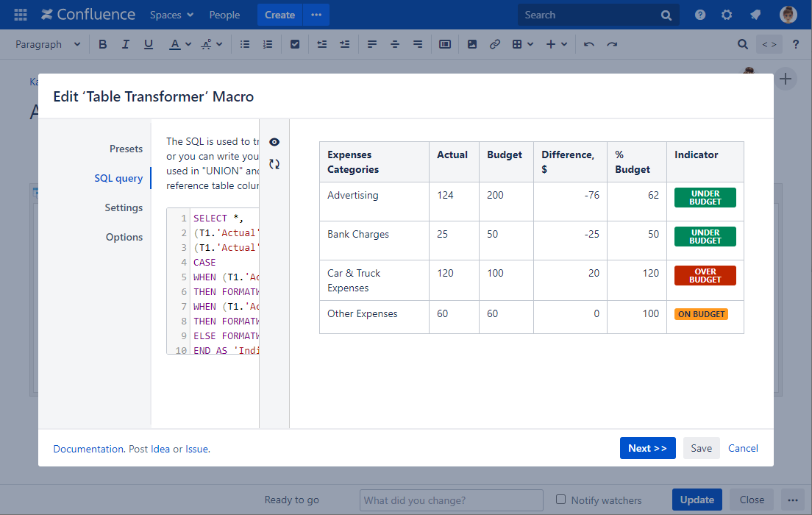The height and width of the screenshot is (515, 812).
Task: Switch to the Presets tab
Action: (126, 149)
